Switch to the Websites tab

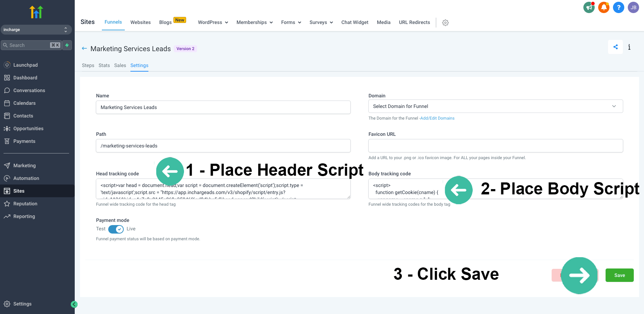click(x=141, y=22)
